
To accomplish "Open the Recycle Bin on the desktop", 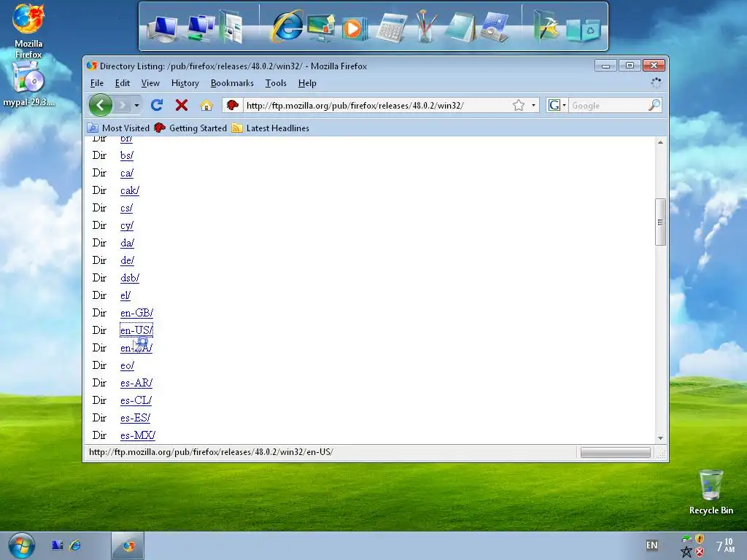I will click(x=711, y=492).
